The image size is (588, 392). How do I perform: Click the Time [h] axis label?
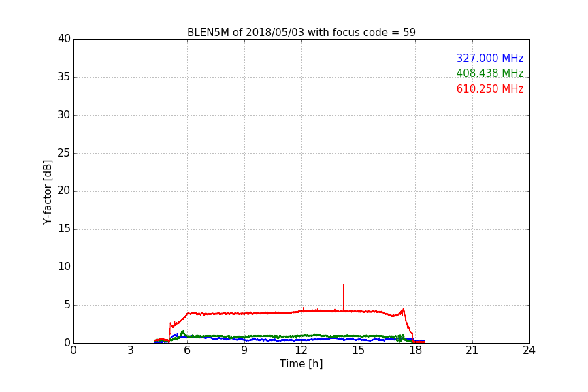click(x=301, y=364)
